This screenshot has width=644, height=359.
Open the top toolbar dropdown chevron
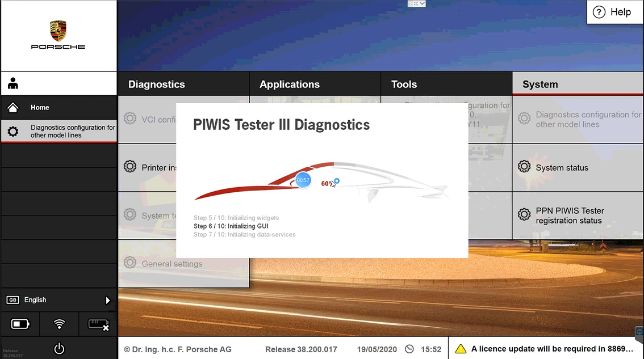point(422,3)
